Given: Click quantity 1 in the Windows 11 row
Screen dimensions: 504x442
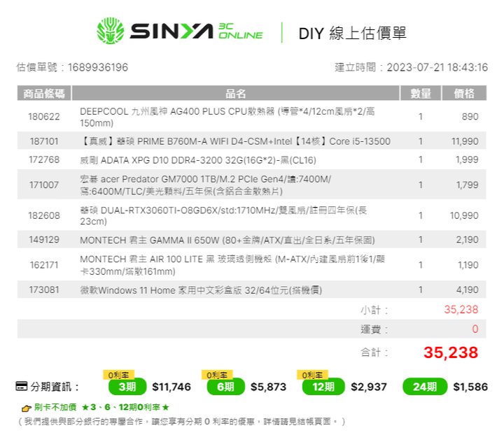Looking at the screenshot, I should 421,290.
